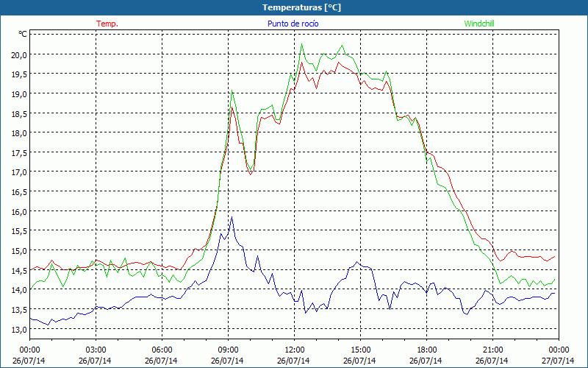Click the 16,5 y-axis value
This screenshot has height=368, width=588.
[19, 192]
